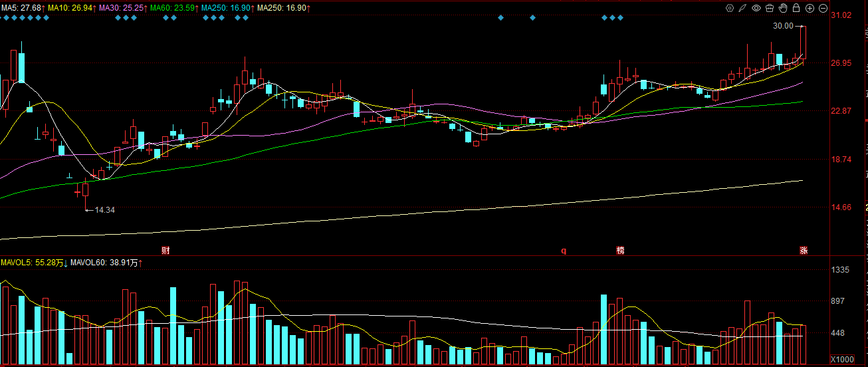
Task: Click the 14.66 price axis label
Action: click(x=842, y=207)
